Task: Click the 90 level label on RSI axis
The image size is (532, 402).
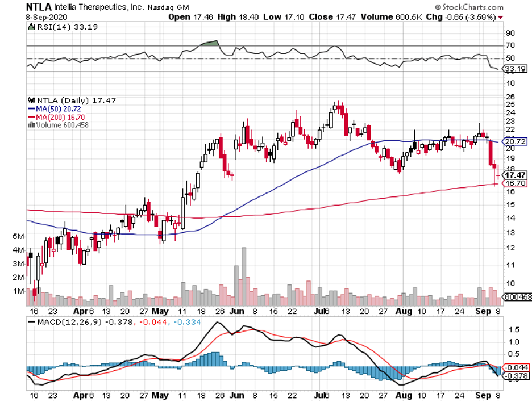Action: tap(510, 33)
